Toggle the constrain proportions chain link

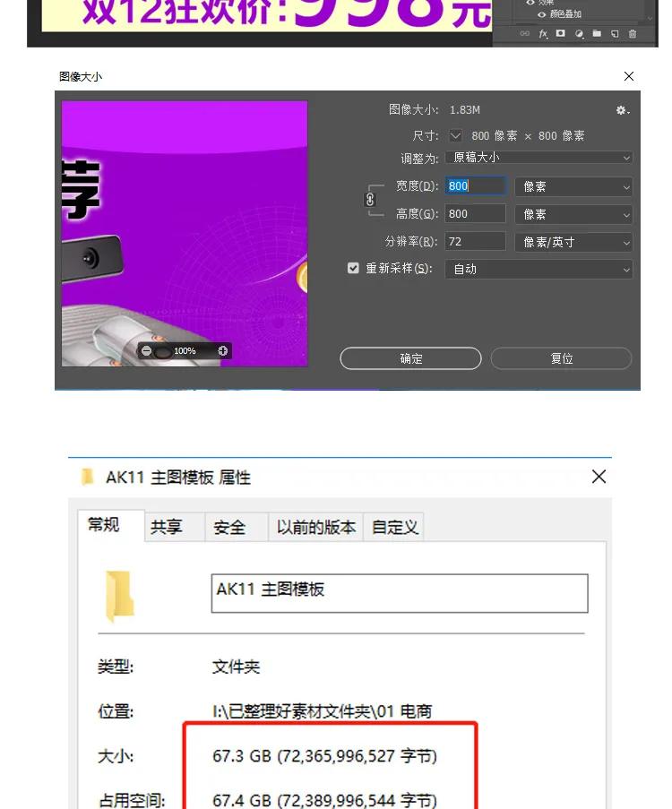tap(370, 200)
